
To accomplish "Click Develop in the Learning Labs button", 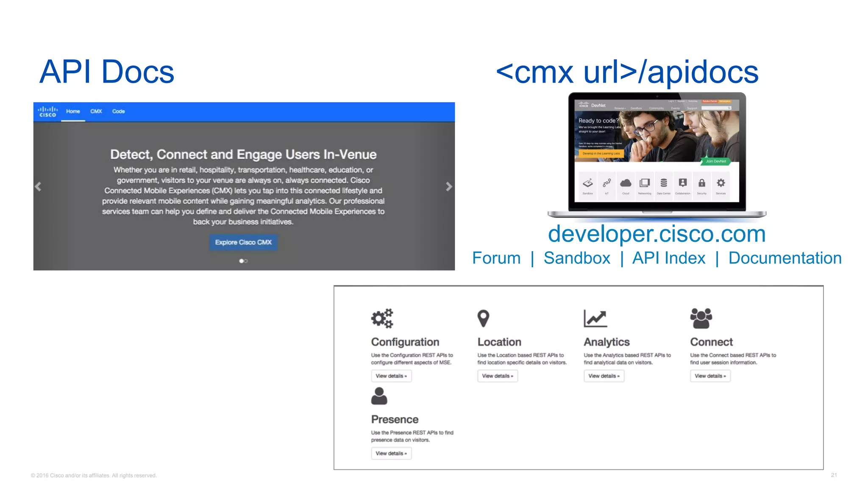I will point(601,153).
